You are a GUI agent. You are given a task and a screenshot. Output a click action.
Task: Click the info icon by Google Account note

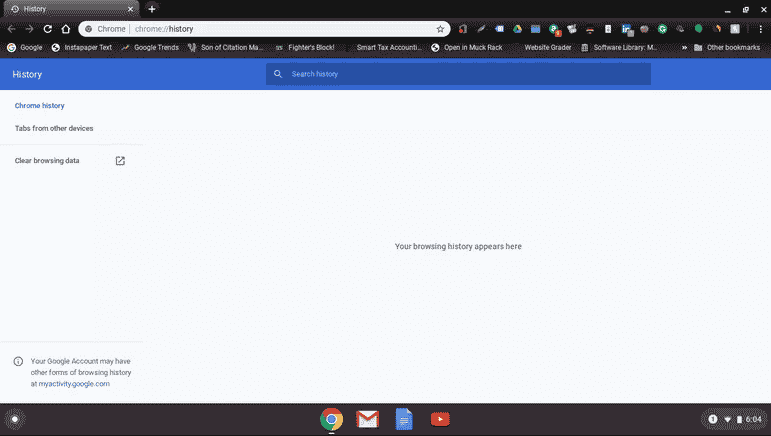18,361
